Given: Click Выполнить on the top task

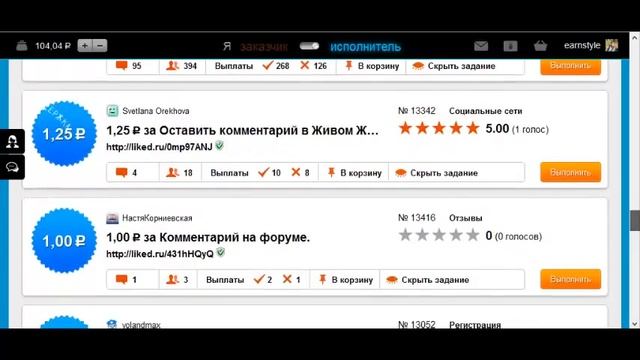Looking at the screenshot, I should (x=571, y=67).
